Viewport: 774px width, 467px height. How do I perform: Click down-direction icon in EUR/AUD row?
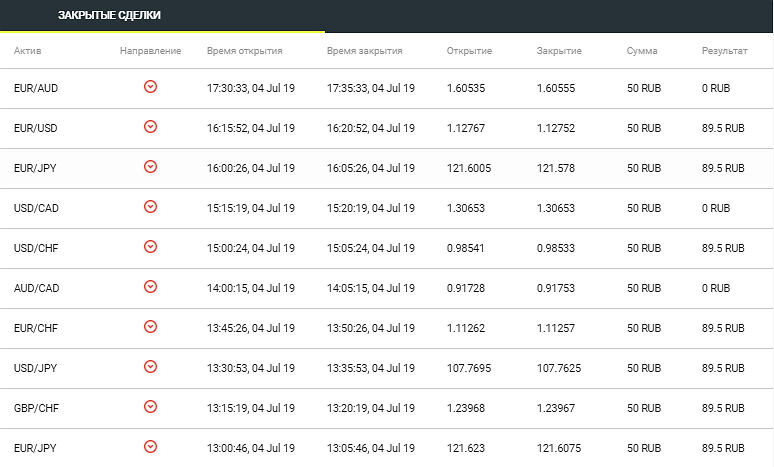pyautogui.click(x=151, y=87)
